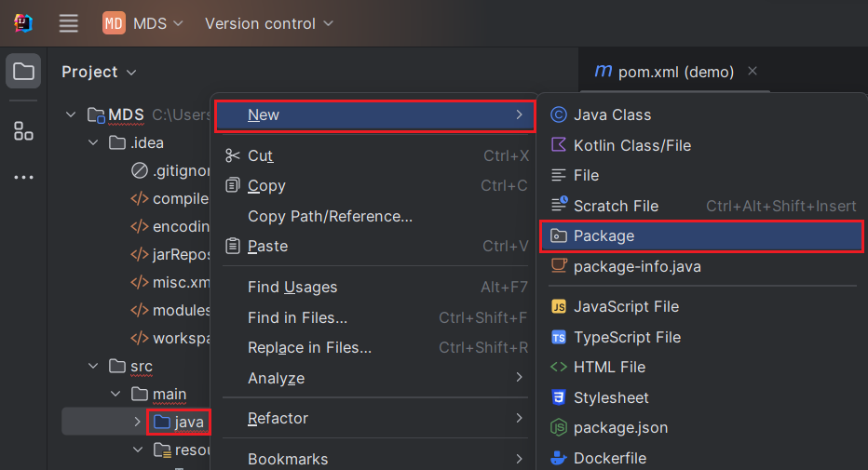
Task: Click the more tool windows ellipsis
Action: tap(23, 177)
